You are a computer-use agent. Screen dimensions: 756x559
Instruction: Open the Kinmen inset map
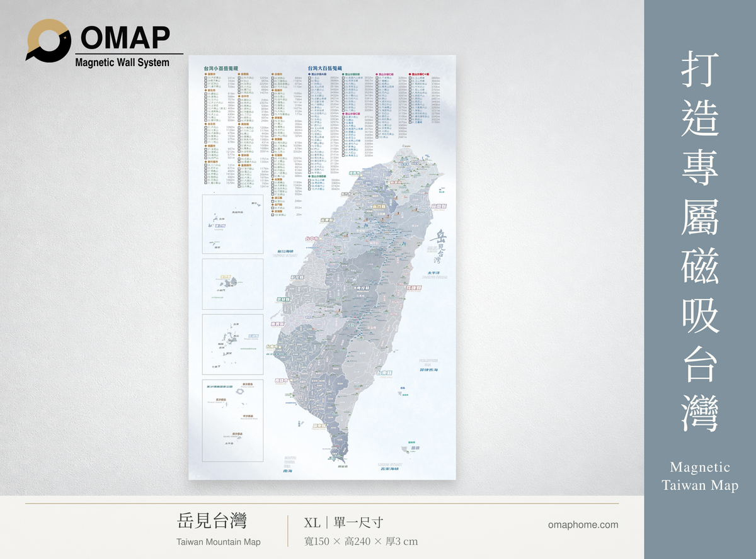click(232, 284)
